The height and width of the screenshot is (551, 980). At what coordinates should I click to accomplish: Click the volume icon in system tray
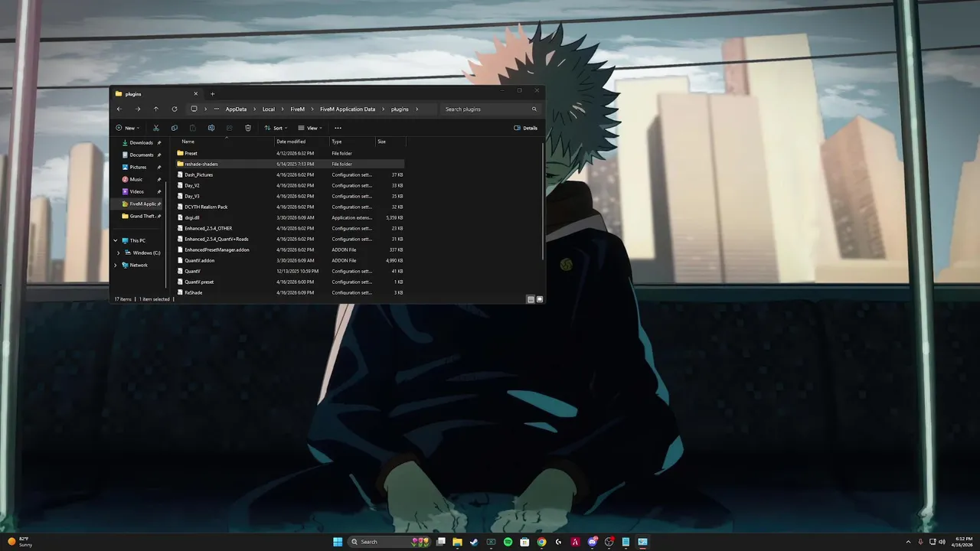(942, 542)
